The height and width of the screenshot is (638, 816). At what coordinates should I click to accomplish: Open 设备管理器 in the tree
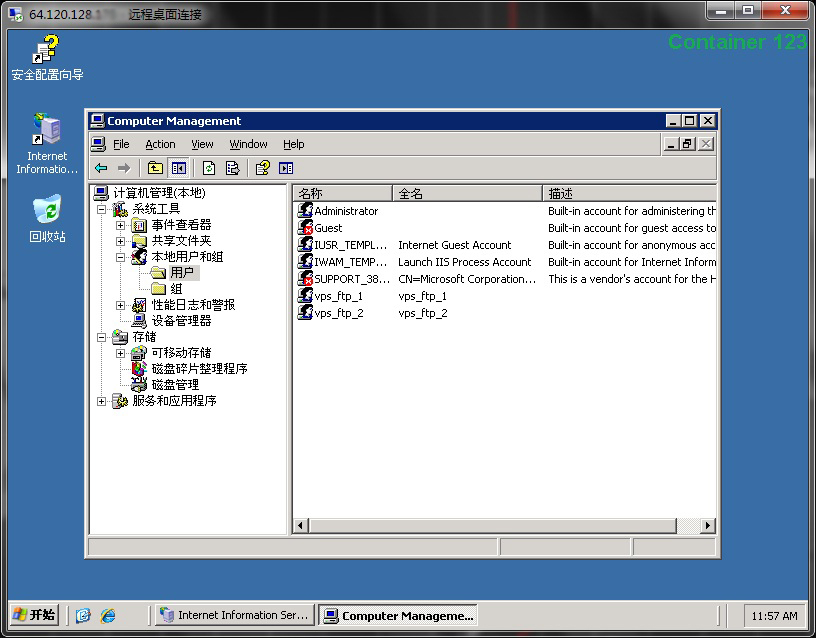coord(181,321)
